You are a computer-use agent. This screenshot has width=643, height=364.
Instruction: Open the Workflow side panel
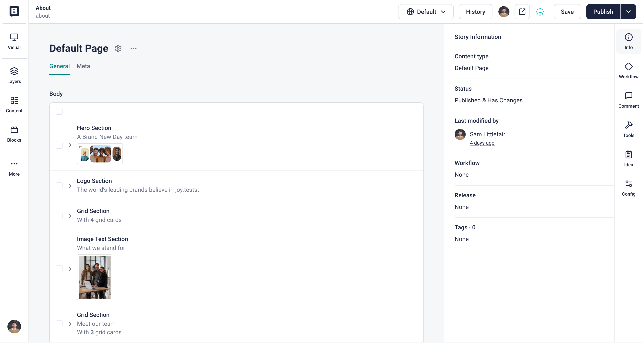pyautogui.click(x=628, y=71)
